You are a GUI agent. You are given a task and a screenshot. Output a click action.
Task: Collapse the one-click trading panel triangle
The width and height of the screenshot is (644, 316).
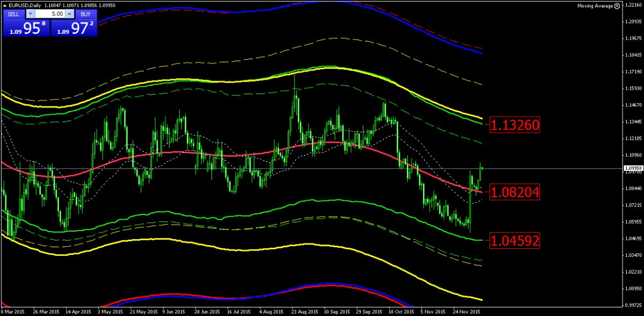point(4,5)
